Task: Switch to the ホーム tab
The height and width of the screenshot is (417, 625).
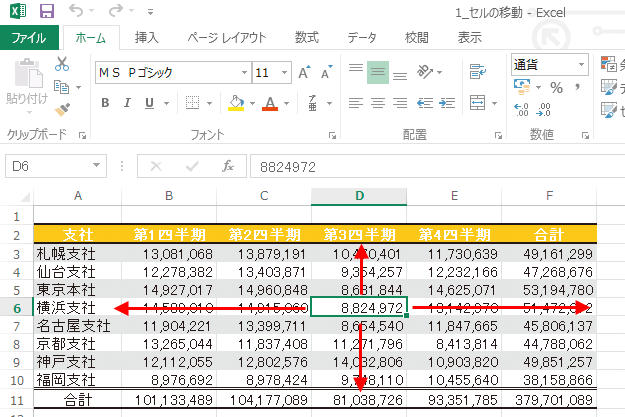Action: coord(91,38)
